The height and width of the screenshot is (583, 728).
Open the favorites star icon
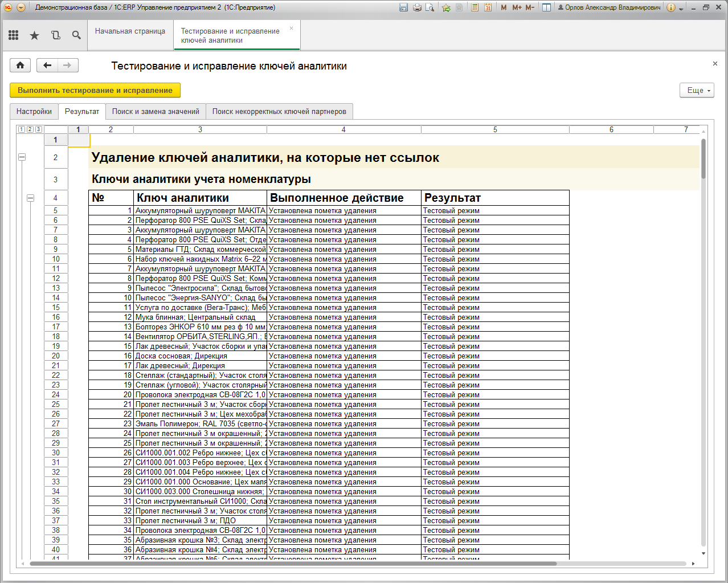coord(34,35)
